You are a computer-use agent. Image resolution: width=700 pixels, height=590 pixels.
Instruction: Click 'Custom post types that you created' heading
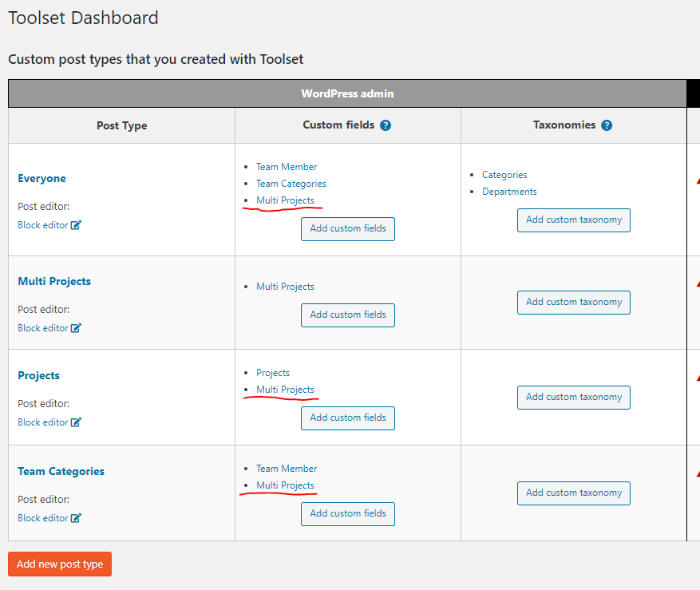(x=156, y=59)
